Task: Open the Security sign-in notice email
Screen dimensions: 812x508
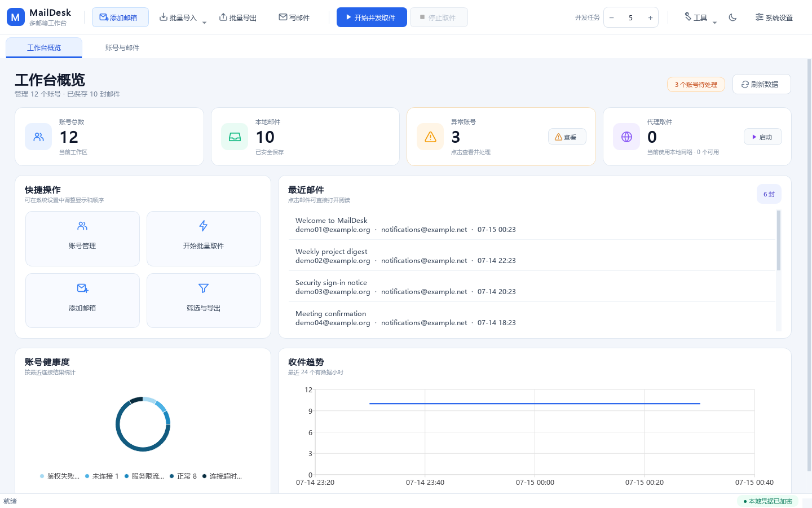Action: click(x=532, y=287)
